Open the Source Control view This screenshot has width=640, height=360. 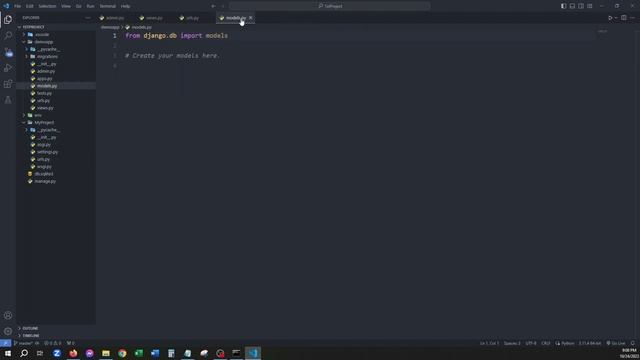tap(8, 52)
